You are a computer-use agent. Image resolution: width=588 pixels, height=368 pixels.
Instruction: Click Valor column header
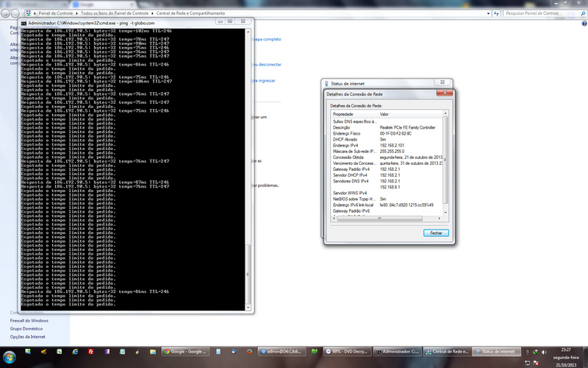pos(410,114)
